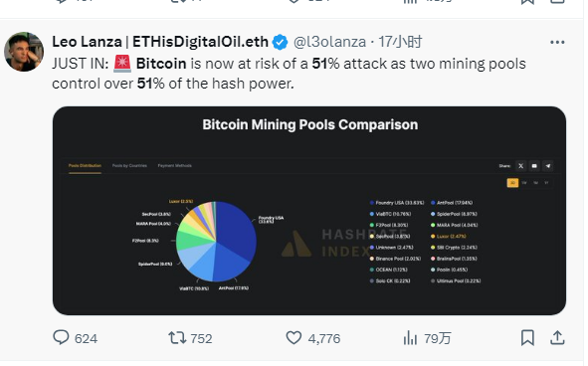Toggle the AntPool legend entry

[452, 203]
